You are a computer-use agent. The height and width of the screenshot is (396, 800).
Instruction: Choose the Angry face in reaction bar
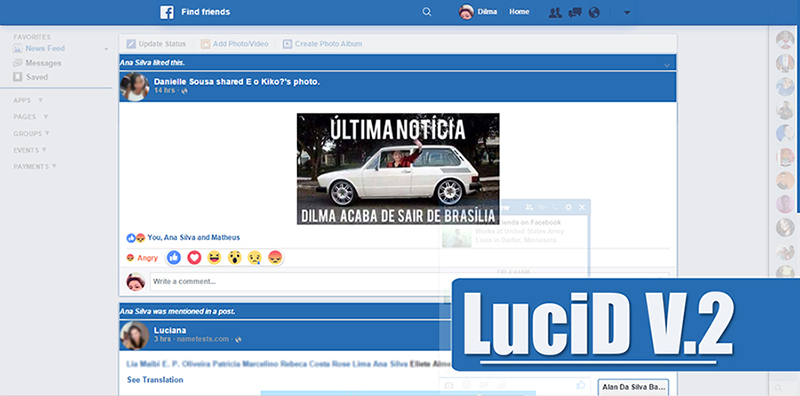coord(275,258)
